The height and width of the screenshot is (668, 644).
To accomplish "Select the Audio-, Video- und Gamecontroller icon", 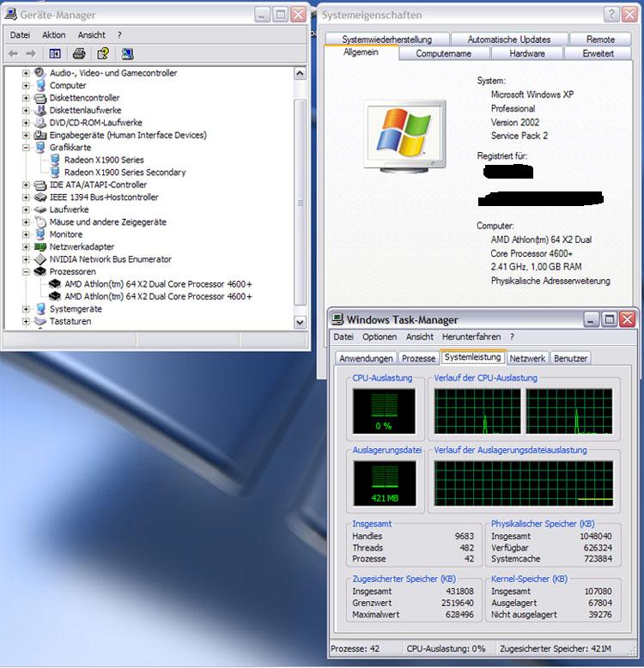I will [40, 73].
